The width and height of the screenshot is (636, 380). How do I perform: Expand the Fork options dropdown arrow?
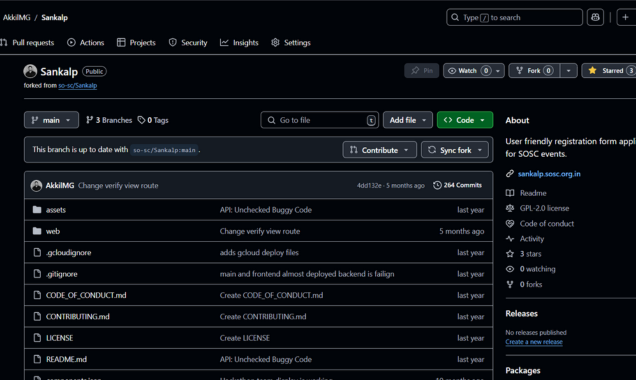(x=569, y=71)
